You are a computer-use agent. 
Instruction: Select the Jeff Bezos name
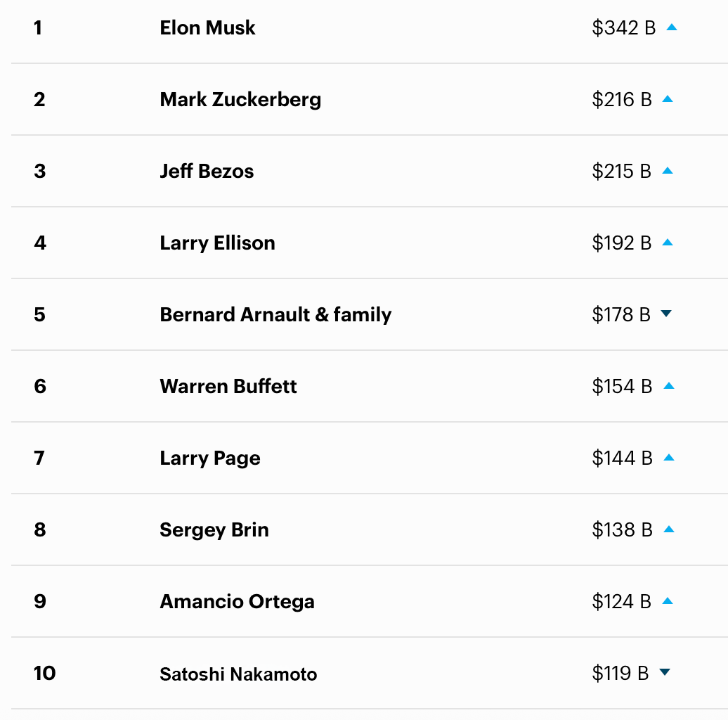207,172
